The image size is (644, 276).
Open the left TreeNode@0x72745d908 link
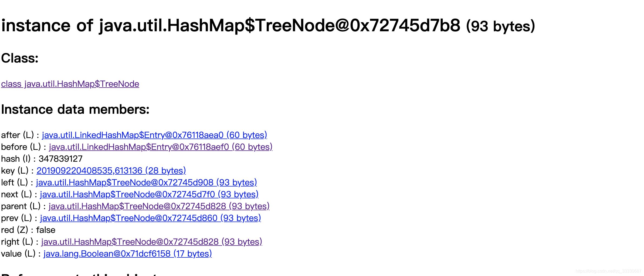(146, 182)
